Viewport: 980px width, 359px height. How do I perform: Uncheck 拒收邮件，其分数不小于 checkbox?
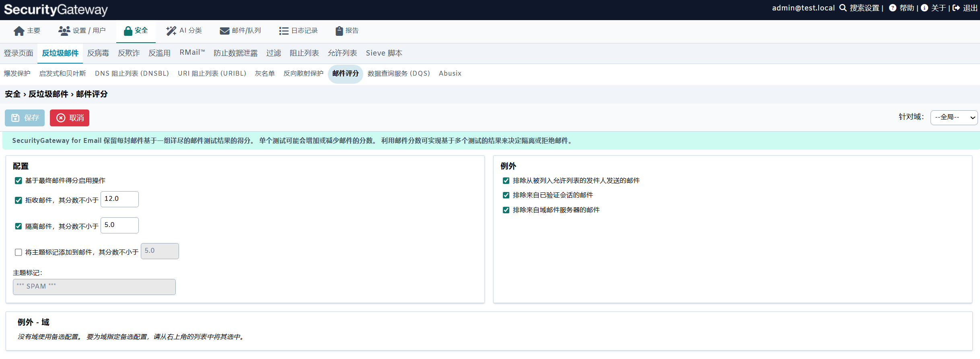pos(18,200)
